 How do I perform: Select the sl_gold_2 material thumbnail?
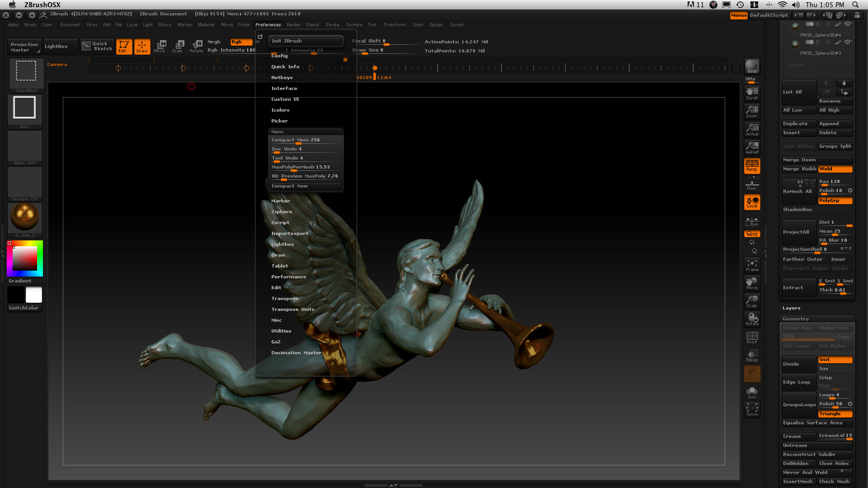(x=25, y=217)
